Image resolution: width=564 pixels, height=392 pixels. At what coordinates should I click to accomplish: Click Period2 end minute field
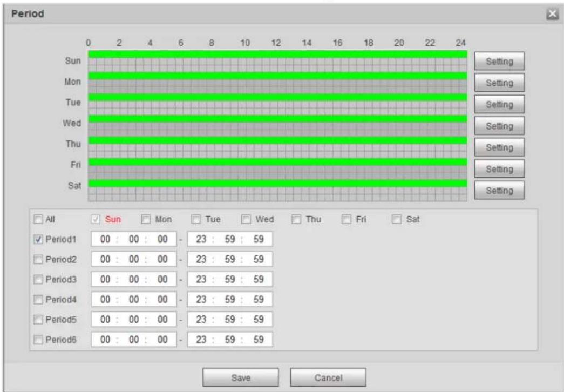point(230,260)
